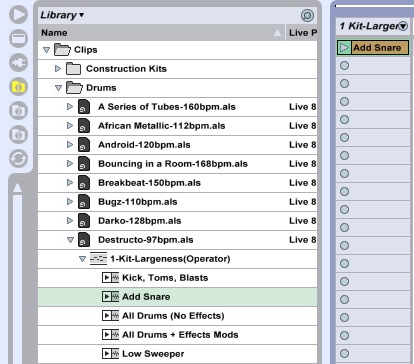Collapse the 1-Kit-Largeness(Operator) track

tap(82, 259)
